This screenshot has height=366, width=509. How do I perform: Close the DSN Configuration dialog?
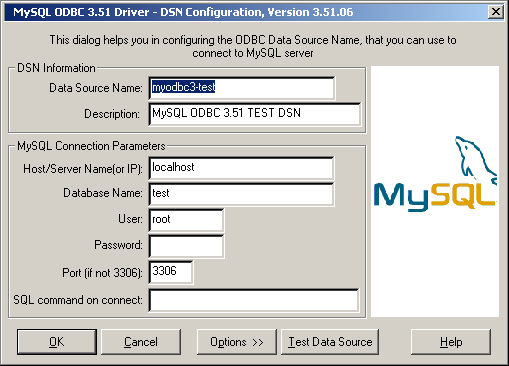[496, 12]
